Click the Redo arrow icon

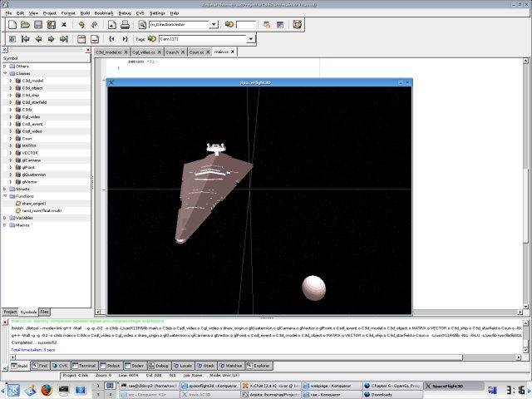92,25
